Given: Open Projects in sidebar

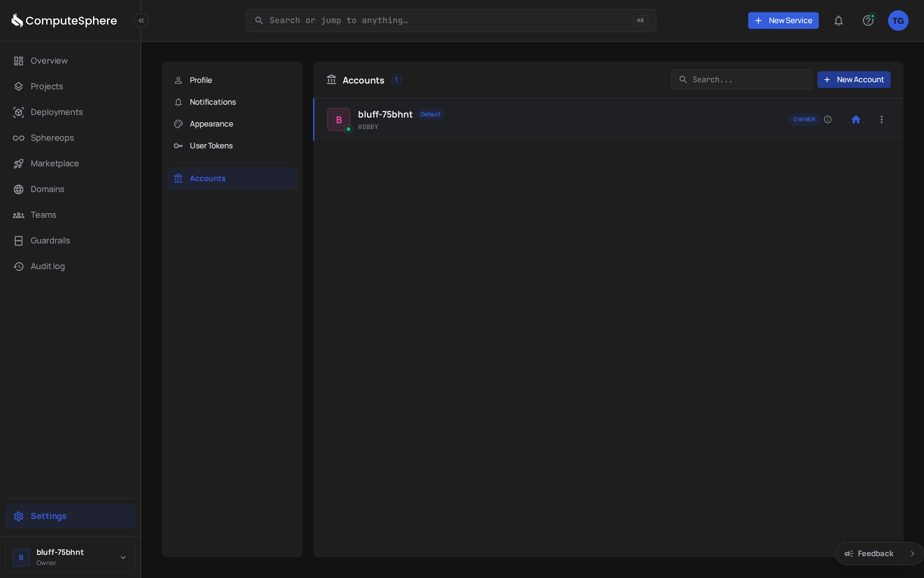Looking at the screenshot, I should coord(70,86).
